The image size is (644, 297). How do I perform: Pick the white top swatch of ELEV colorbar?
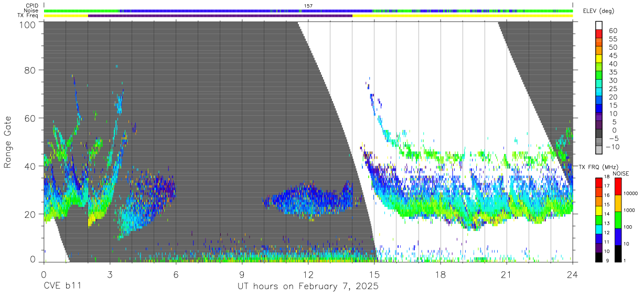[x=599, y=26]
